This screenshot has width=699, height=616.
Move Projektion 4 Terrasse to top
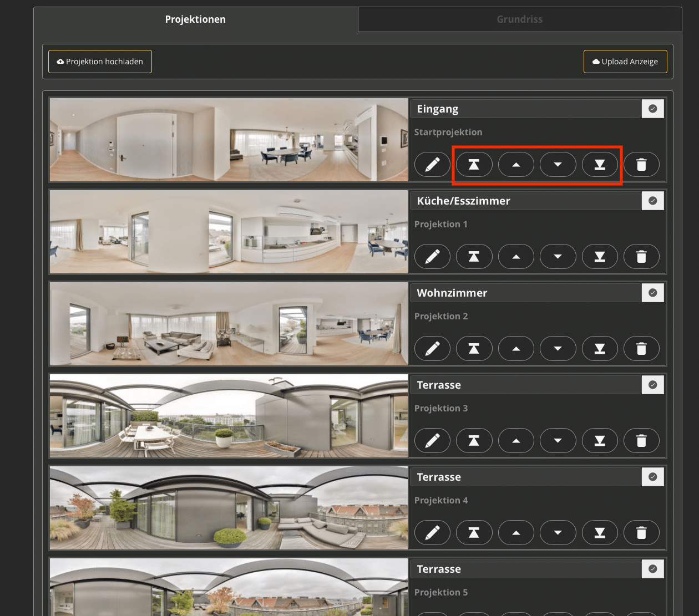click(474, 533)
